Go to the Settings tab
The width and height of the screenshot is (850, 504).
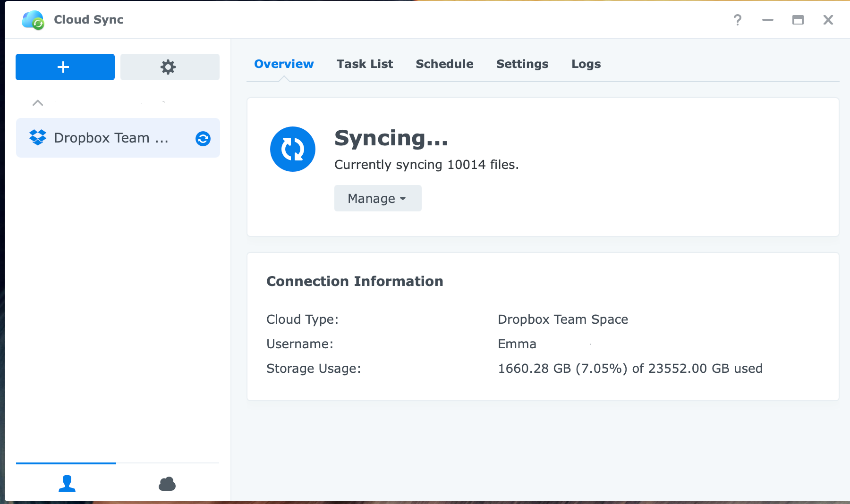(x=522, y=64)
